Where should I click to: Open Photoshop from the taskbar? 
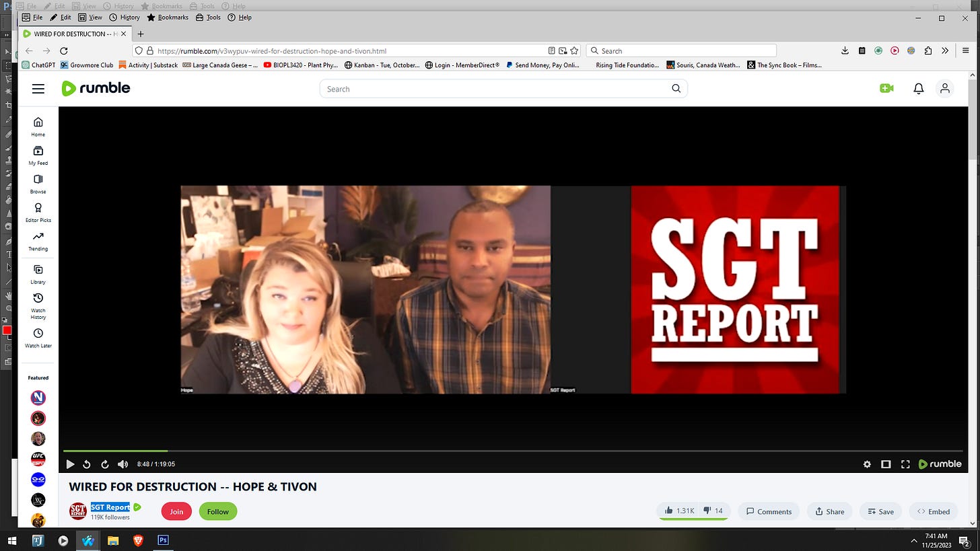pyautogui.click(x=163, y=540)
